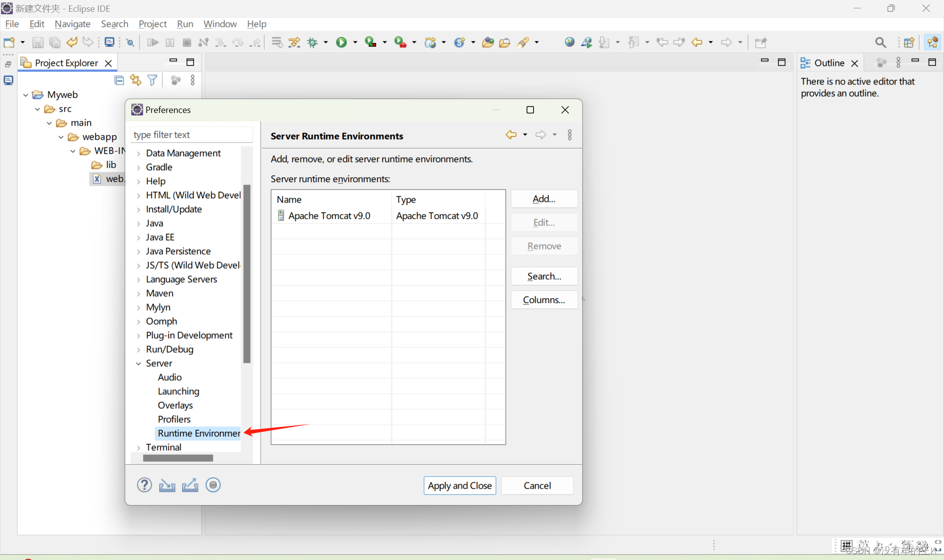Click the import preferences icon
This screenshot has width=944, height=560.
(x=167, y=485)
